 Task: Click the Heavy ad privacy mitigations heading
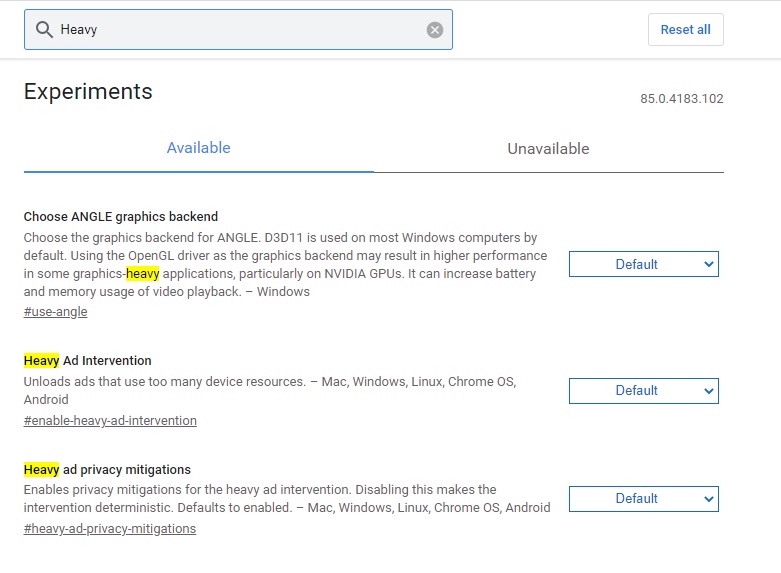tap(107, 469)
